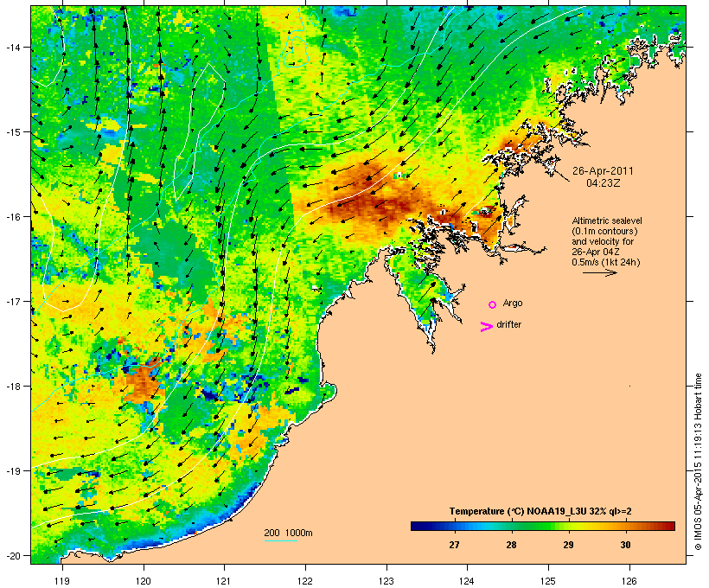Click the IMOS copyright timestamp text
Image resolution: width=709 pixels, height=588 pixels.
click(698, 462)
